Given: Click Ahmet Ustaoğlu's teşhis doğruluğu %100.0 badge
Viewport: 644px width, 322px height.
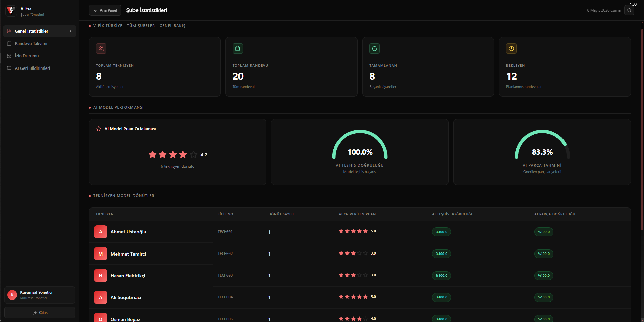Looking at the screenshot, I should (441, 232).
